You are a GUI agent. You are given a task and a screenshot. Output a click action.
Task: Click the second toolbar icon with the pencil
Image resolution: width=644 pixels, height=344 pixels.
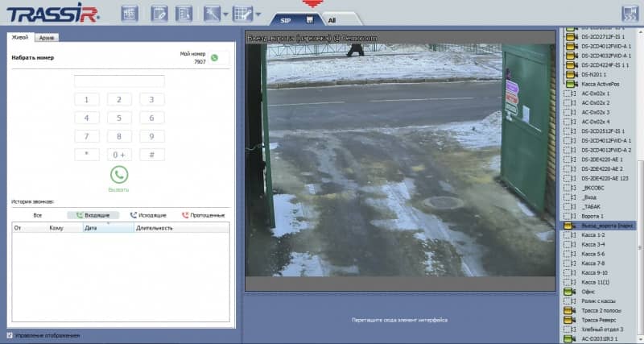(159, 14)
